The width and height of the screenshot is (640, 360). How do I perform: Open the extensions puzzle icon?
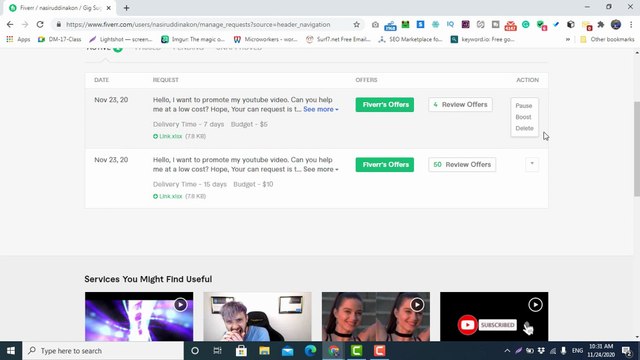tap(600, 24)
